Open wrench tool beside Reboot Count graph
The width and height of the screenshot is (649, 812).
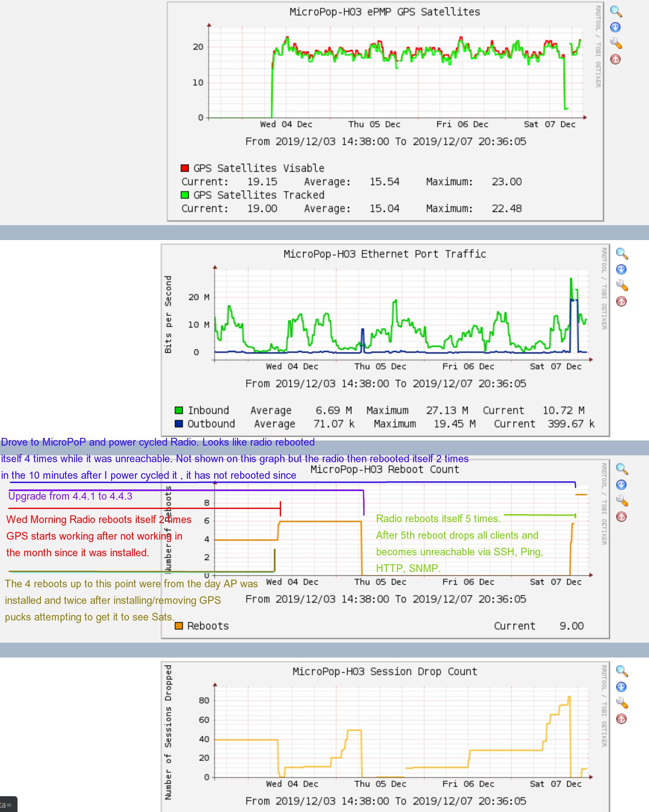(622, 500)
